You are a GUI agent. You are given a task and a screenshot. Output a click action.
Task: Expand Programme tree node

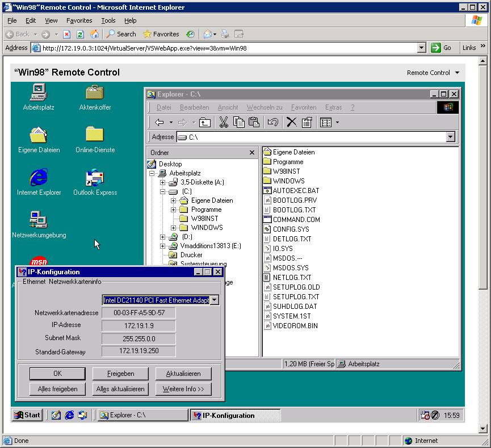pos(173,210)
